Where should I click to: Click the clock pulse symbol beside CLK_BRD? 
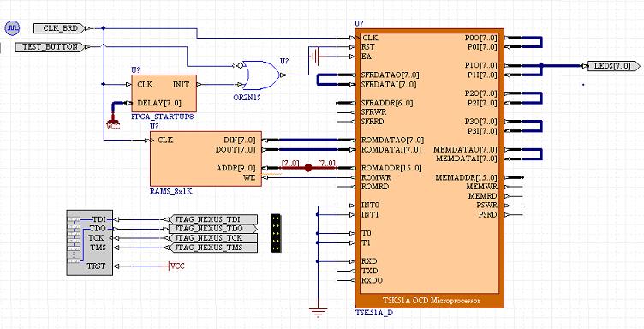(12, 28)
